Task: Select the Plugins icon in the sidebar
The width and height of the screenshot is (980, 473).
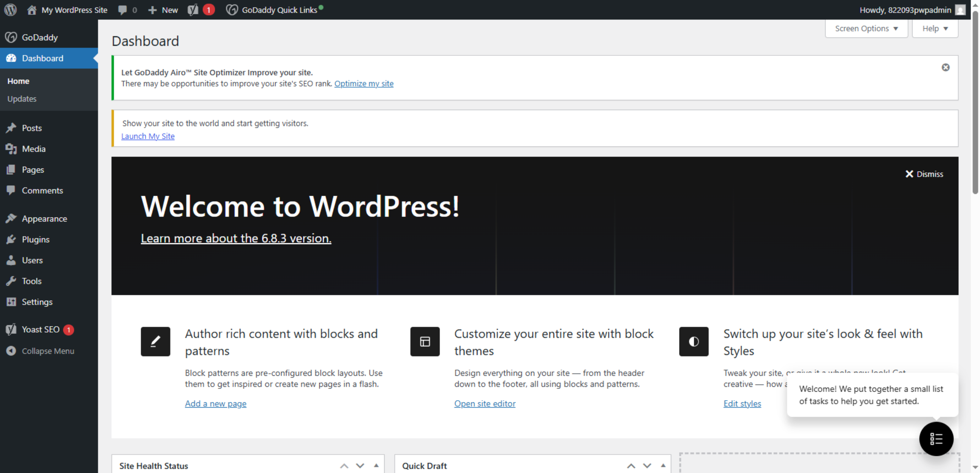Action: 11,240
